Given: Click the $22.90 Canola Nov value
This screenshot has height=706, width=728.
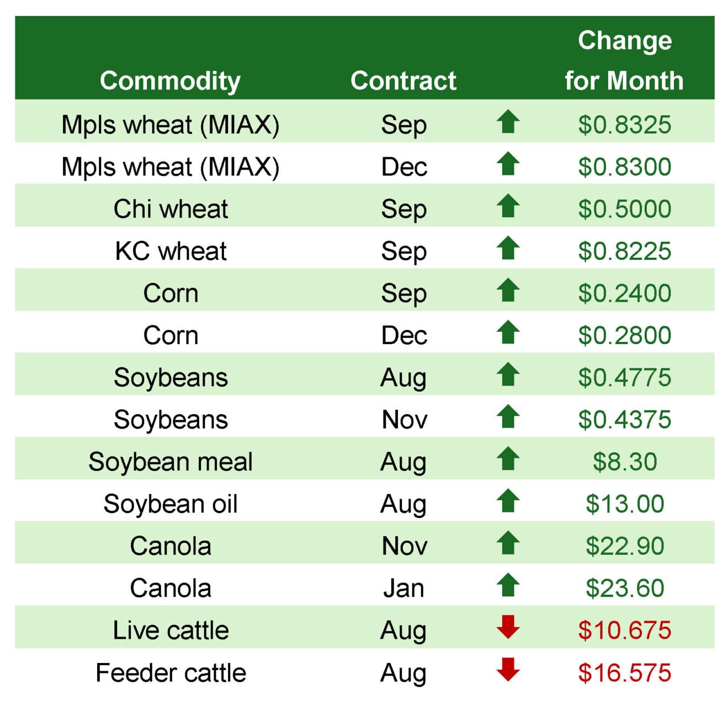Looking at the screenshot, I should click(x=624, y=546).
